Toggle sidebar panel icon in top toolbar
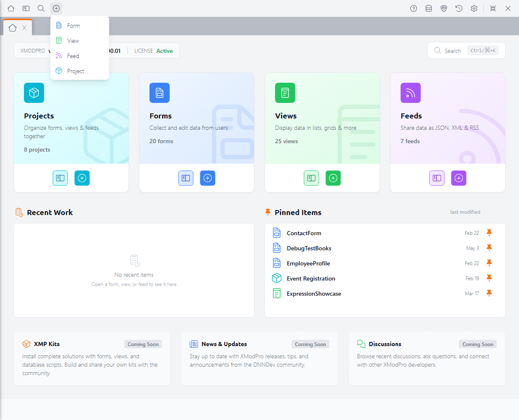The image size is (519, 420). (x=26, y=8)
